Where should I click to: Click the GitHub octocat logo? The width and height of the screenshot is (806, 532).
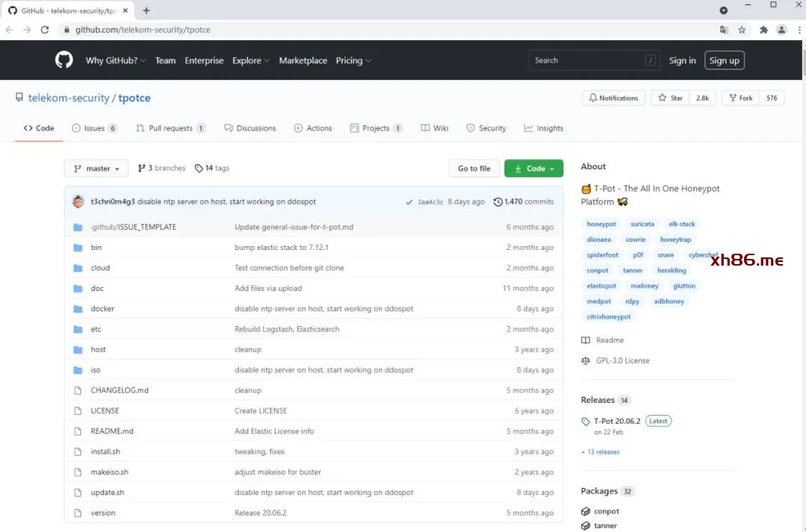(x=64, y=60)
